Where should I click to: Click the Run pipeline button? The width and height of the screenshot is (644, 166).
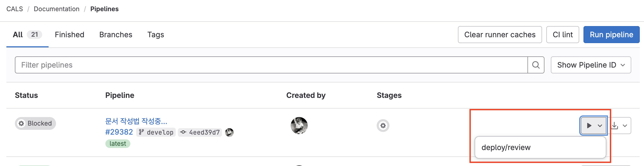(611, 35)
